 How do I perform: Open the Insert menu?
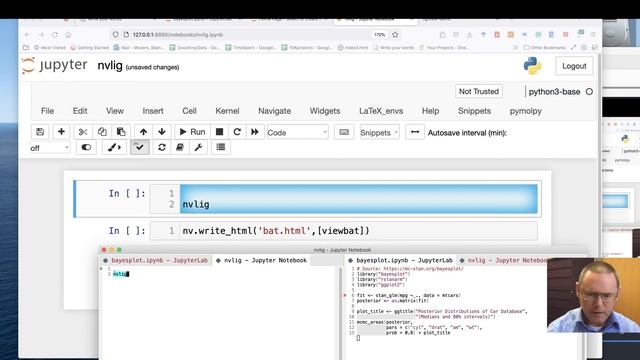pos(153,111)
